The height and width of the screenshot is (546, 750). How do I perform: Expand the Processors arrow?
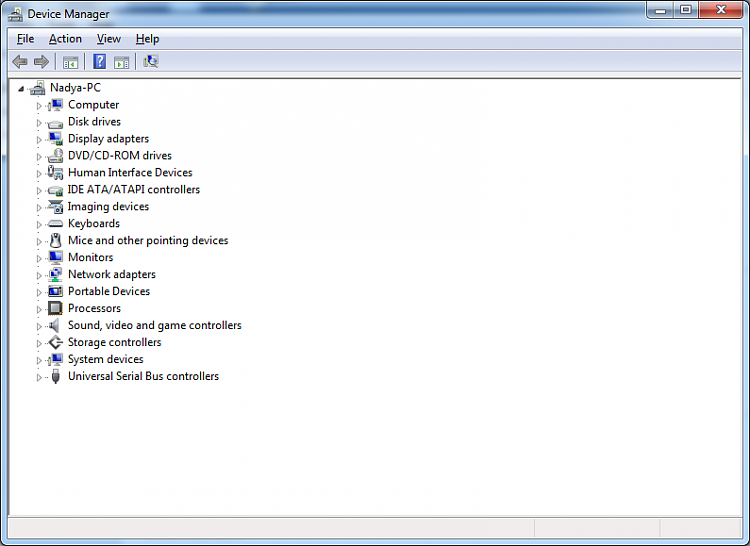tap(39, 309)
